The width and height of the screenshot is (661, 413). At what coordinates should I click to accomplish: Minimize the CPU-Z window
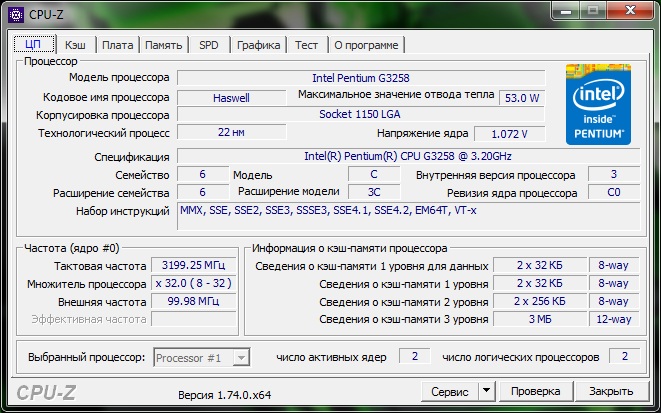point(566,11)
